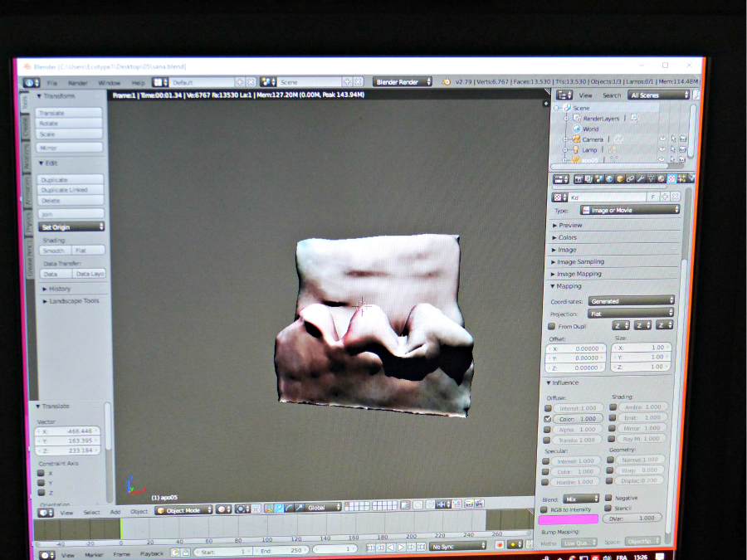Open the Render properties camera icon
The width and height of the screenshot is (747, 560).
(578, 178)
